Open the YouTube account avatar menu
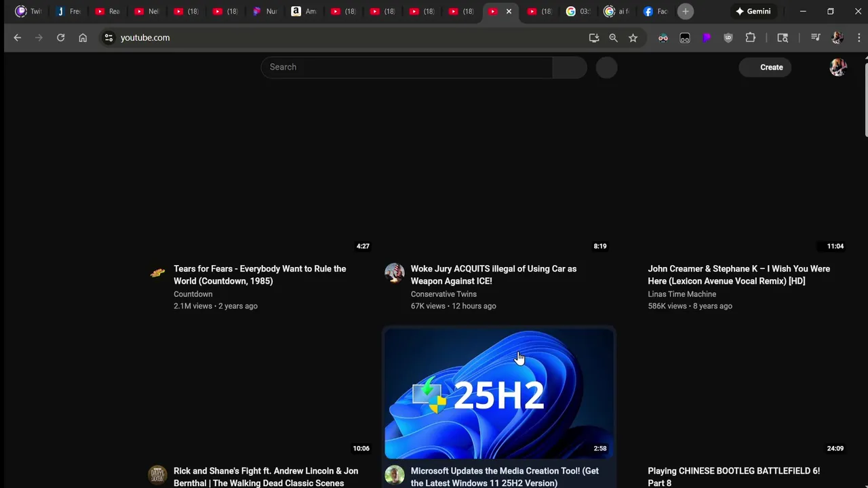 [838, 67]
